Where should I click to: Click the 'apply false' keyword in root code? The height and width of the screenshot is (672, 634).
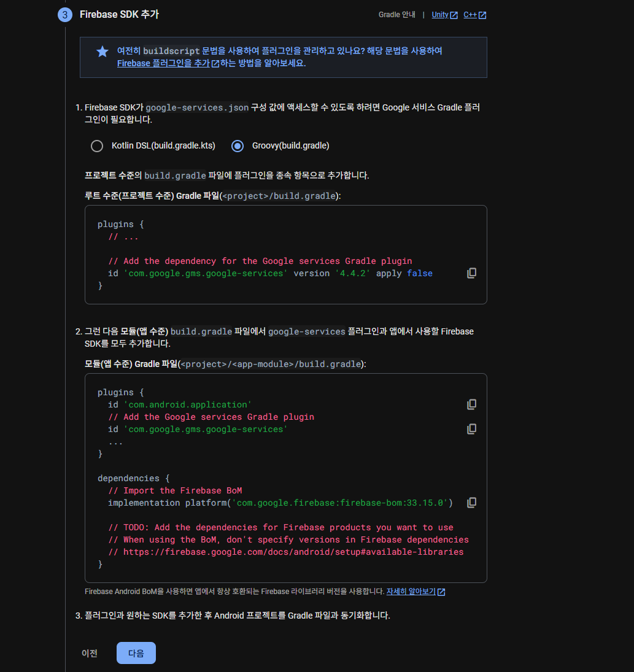point(404,274)
